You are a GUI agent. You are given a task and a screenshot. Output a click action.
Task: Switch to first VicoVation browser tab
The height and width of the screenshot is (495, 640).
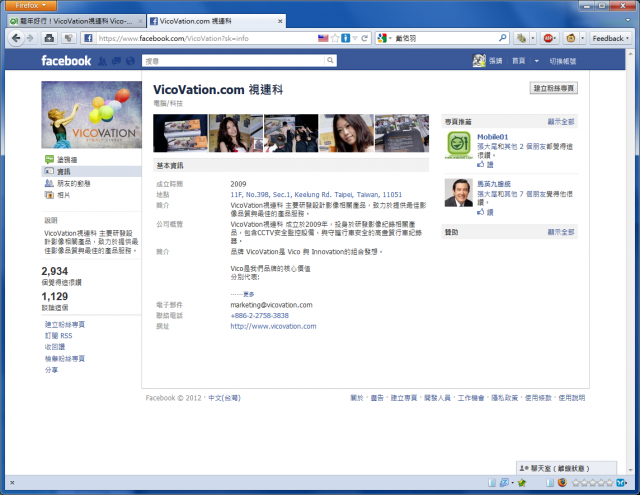[x=76, y=21]
